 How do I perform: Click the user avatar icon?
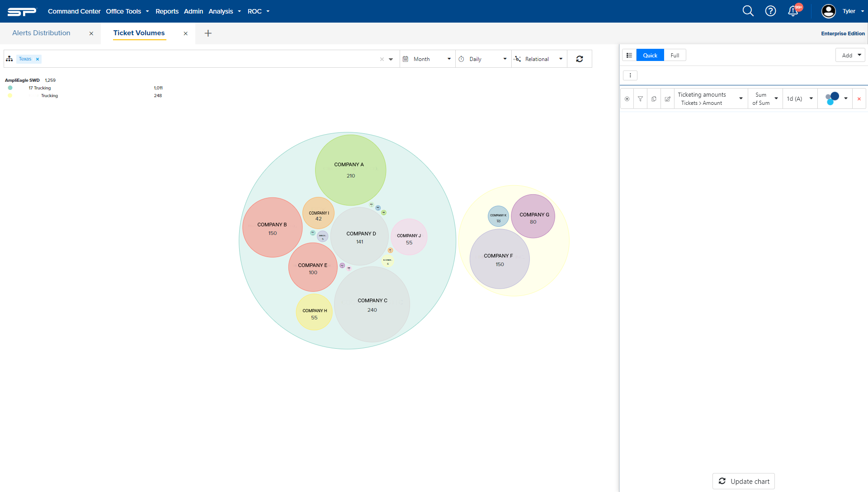(x=828, y=11)
